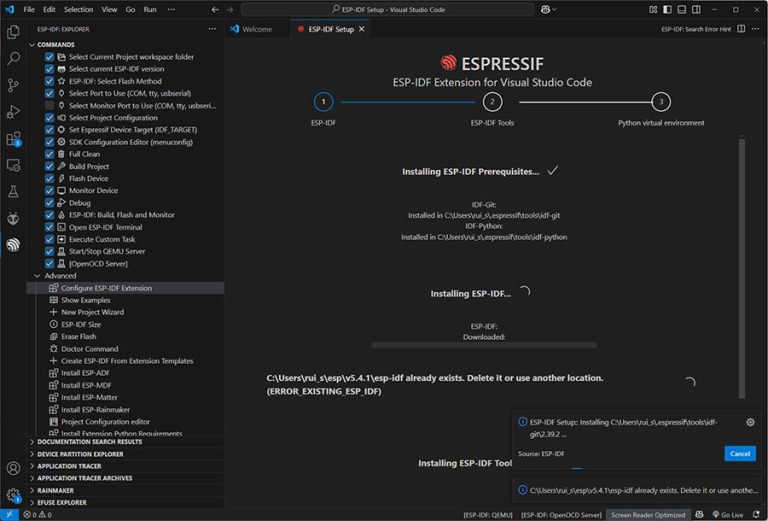Open the Run menu
The image size is (768, 521).
click(150, 9)
